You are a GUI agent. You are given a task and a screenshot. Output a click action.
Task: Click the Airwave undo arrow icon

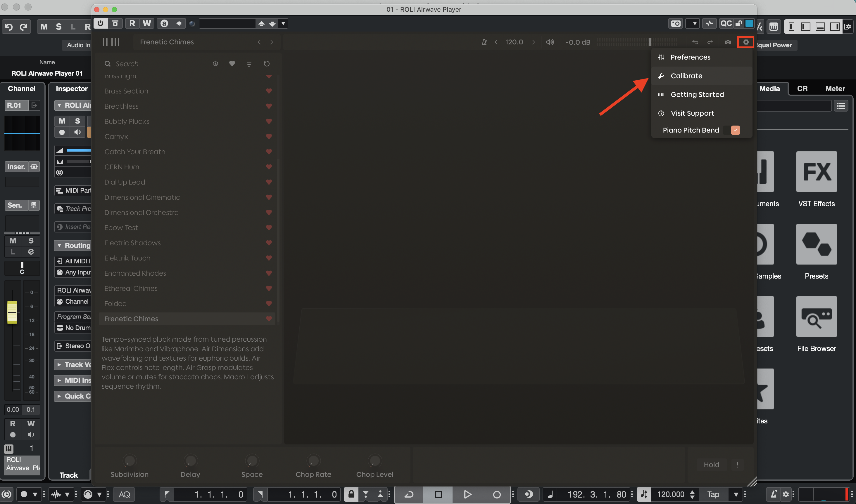[x=695, y=42]
